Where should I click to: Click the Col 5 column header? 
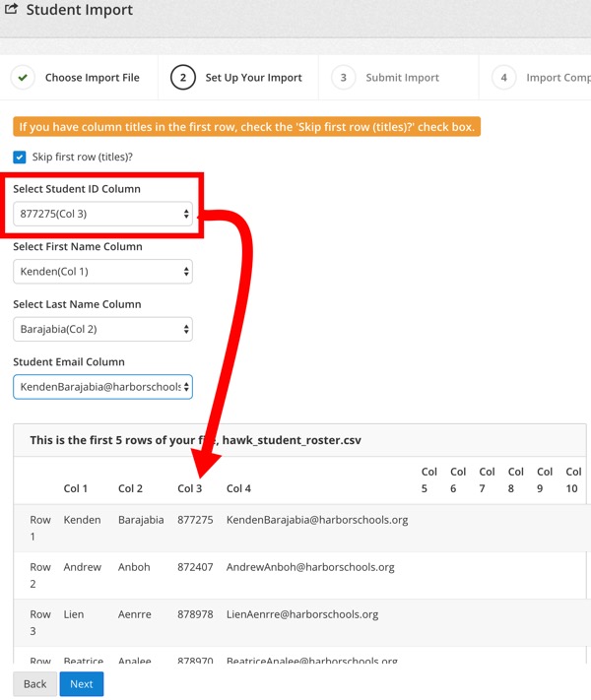(x=428, y=479)
